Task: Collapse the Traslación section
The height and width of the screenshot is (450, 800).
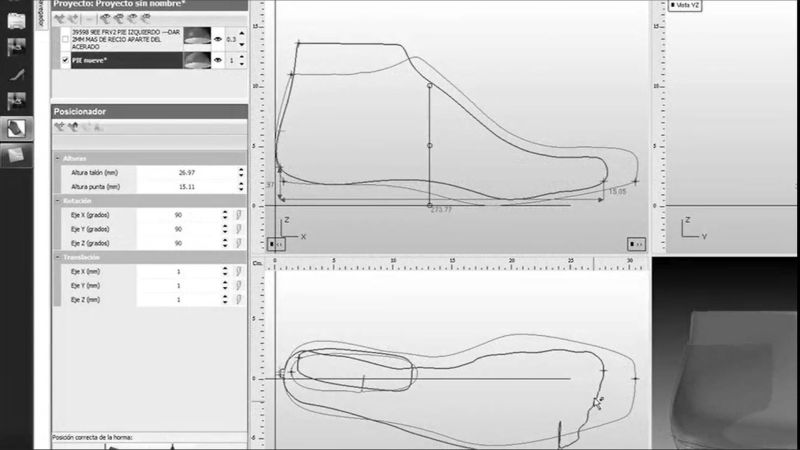Action: 58,257
